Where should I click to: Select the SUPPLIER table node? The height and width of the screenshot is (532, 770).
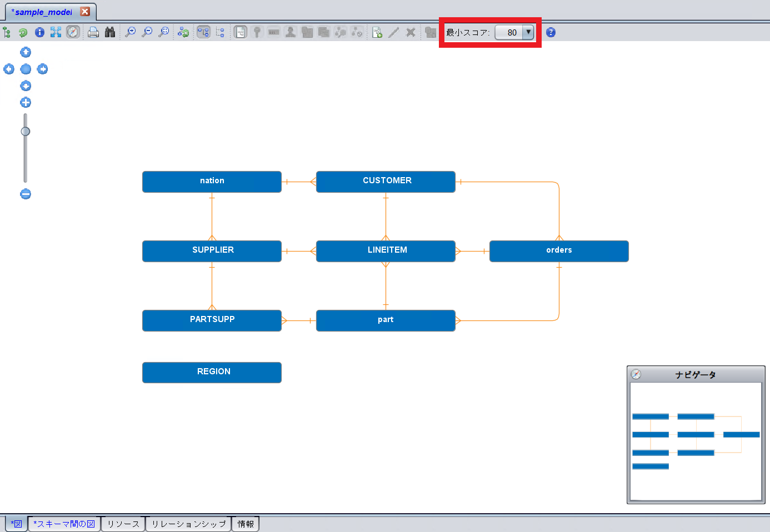pos(212,251)
